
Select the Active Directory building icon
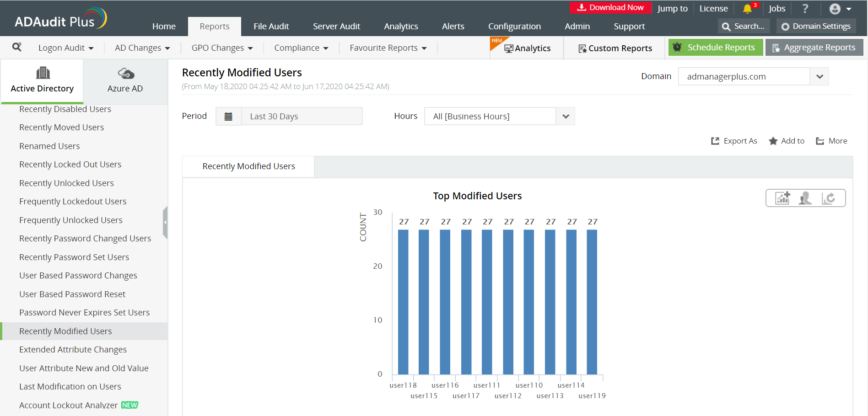43,73
